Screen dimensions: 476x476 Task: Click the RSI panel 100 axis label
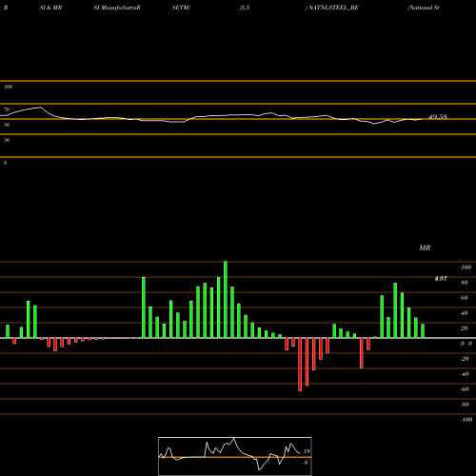pos(8,87)
